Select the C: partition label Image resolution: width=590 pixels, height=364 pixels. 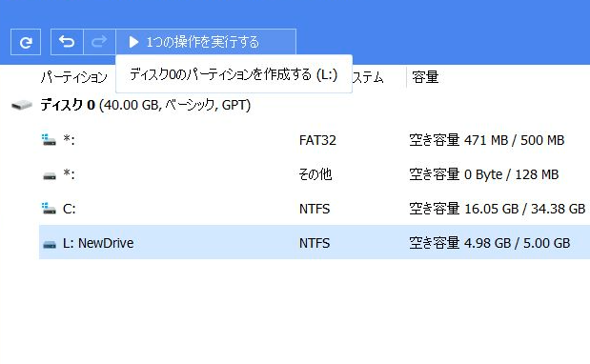click(x=70, y=209)
